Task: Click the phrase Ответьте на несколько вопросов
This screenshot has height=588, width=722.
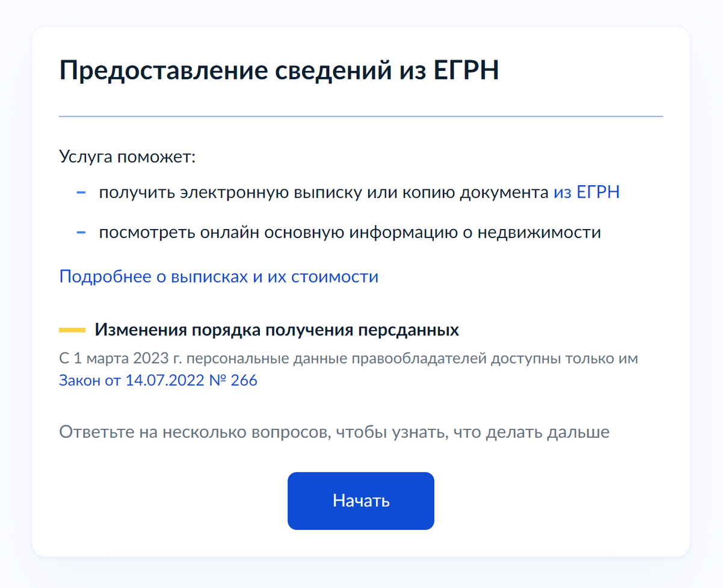Action: click(193, 432)
